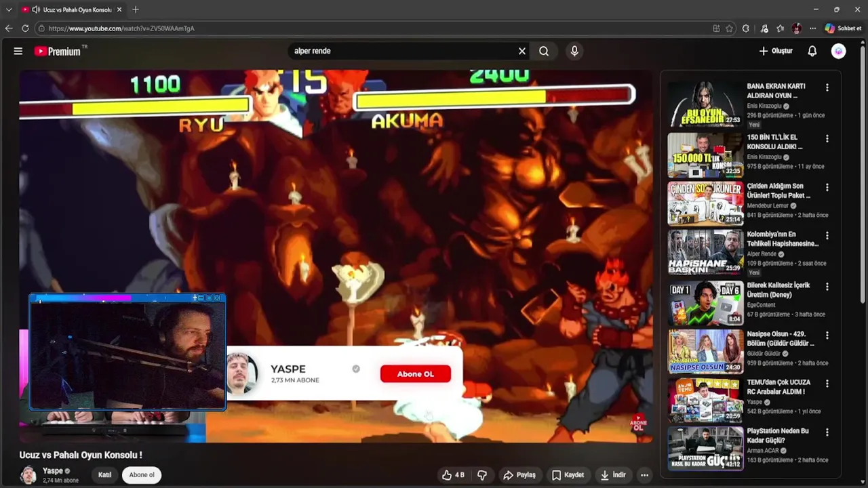This screenshot has width=868, height=488.
Task: View site info lock icon
Action: [x=41, y=28]
